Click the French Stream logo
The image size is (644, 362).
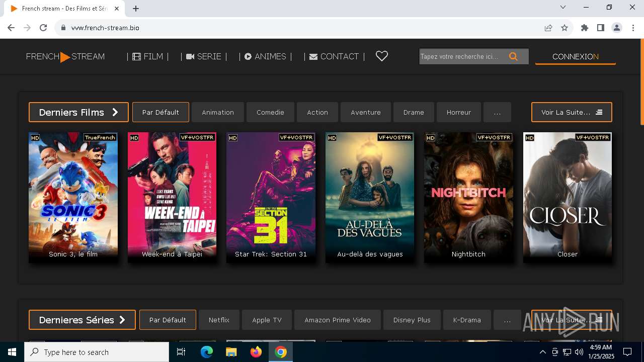(65, 57)
